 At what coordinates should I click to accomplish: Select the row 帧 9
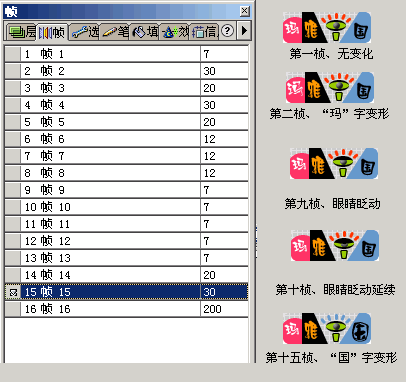click(127, 190)
